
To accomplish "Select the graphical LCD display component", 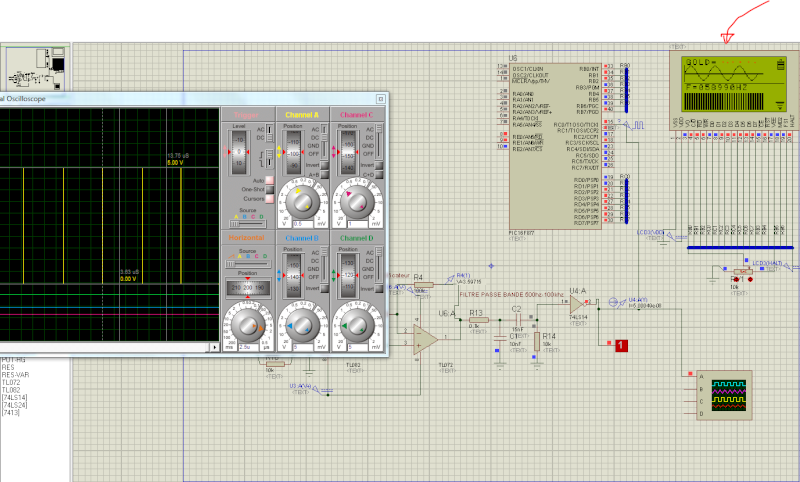I will (x=734, y=90).
